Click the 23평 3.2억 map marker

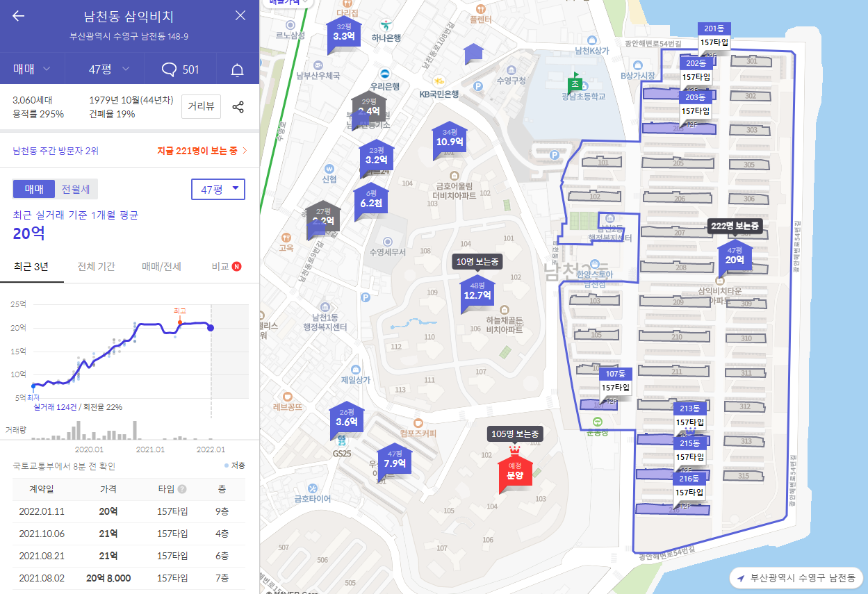pyautogui.click(x=377, y=159)
